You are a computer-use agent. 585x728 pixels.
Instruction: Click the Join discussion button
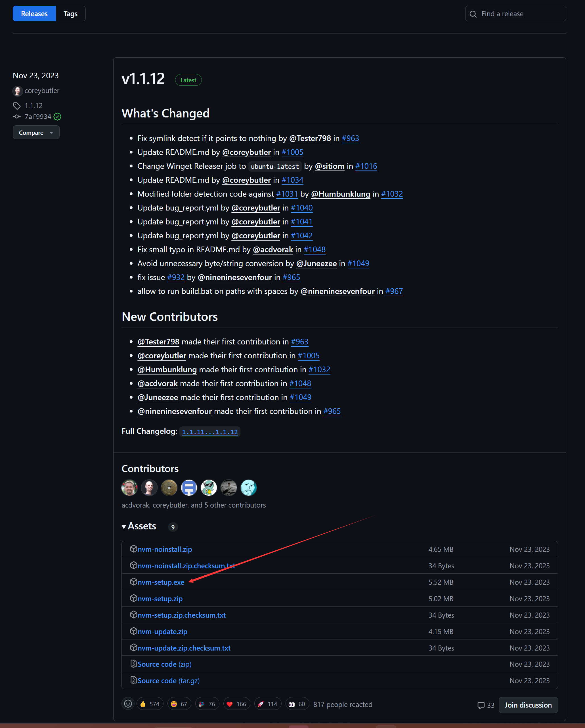[528, 705]
